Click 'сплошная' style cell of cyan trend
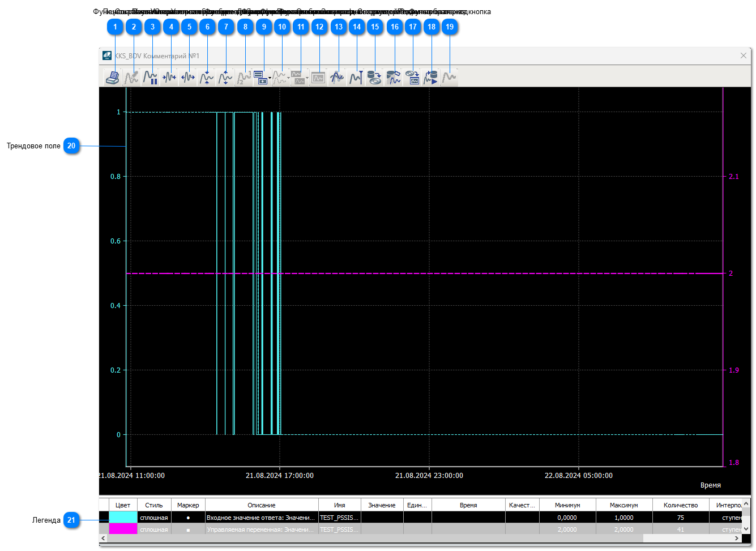Image resolution: width=756 pixels, height=551 pixels. pos(154,518)
